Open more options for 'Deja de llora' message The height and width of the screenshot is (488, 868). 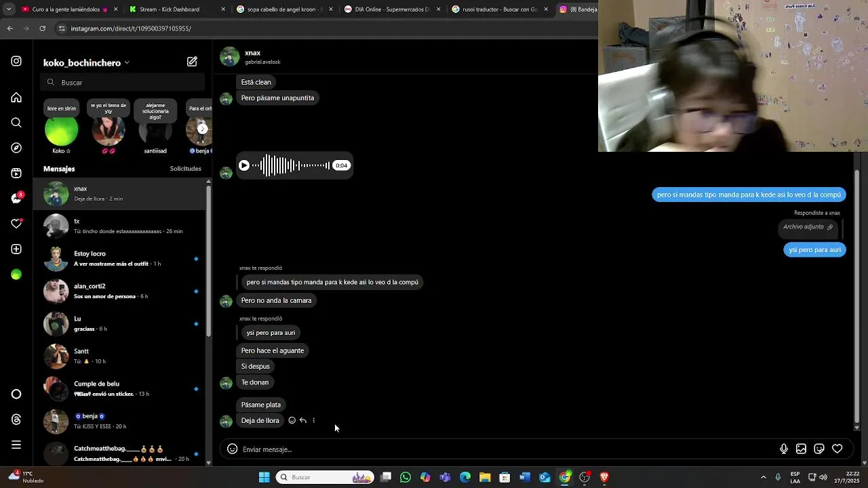coord(314,420)
